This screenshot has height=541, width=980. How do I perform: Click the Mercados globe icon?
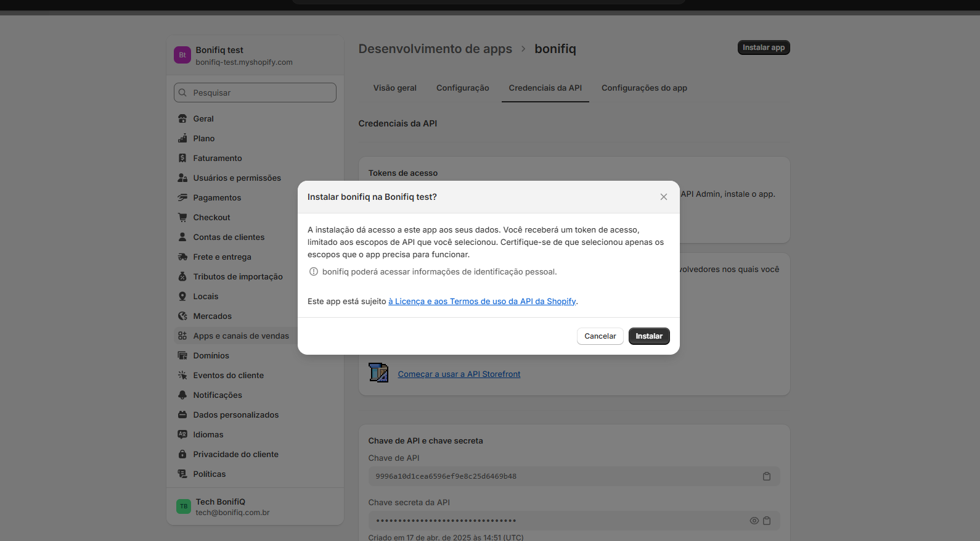pos(182,316)
